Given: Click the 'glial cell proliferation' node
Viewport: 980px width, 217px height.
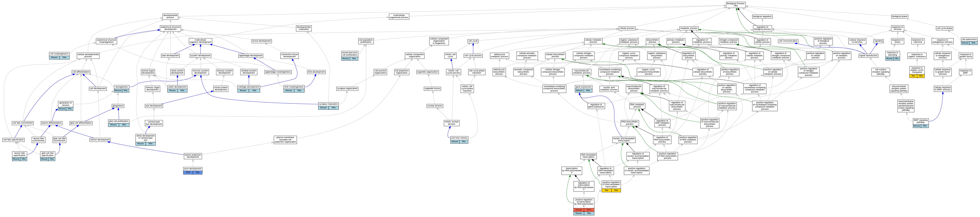Looking at the screenshot, I should [x=119, y=123].
